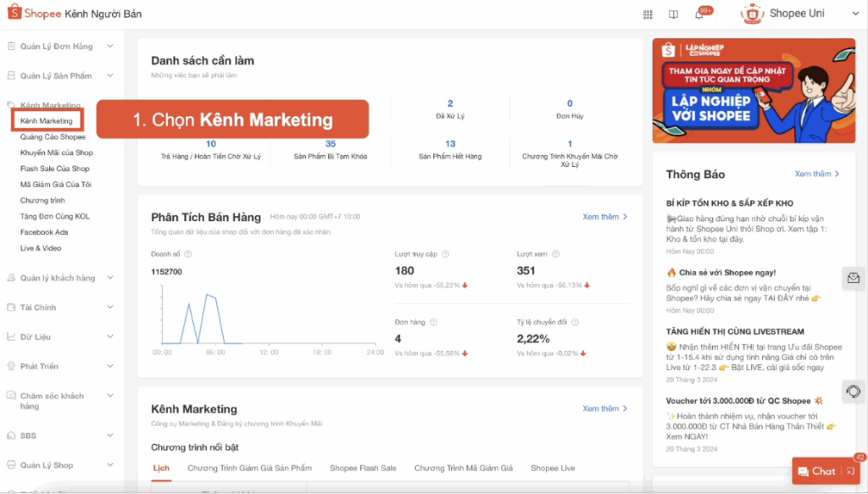This screenshot has width=868, height=494.
Task: Expand the Quản Lý Đơn Hàng menu
Action: point(55,47)
